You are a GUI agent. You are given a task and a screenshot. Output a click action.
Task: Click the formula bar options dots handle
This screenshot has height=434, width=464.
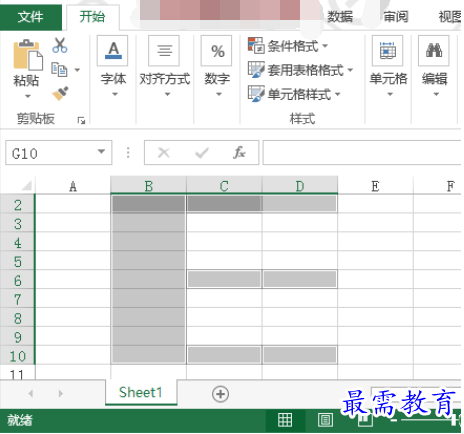128,153
